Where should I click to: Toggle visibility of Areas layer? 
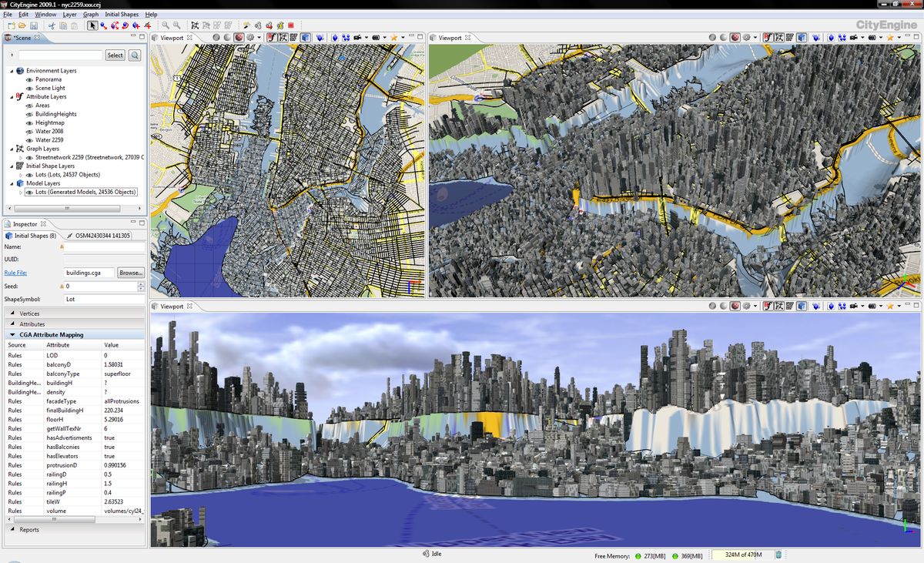click(x=29, y=106)
